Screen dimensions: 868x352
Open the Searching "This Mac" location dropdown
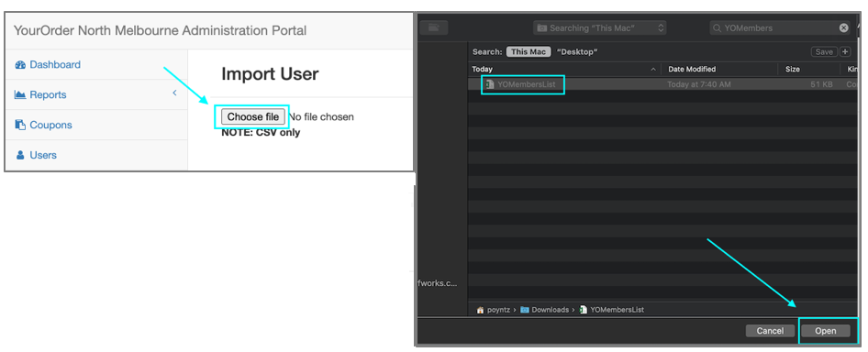tap(599, 27)
